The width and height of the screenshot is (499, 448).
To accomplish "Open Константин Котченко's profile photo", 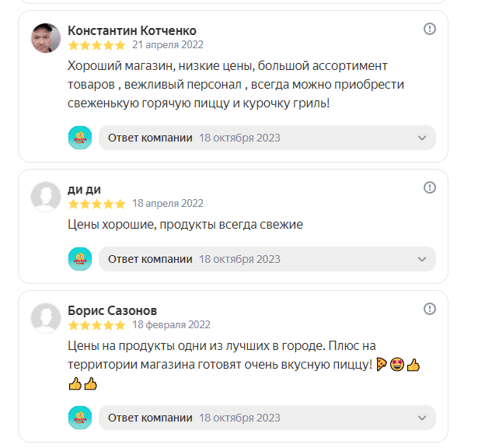I will 46,37.
